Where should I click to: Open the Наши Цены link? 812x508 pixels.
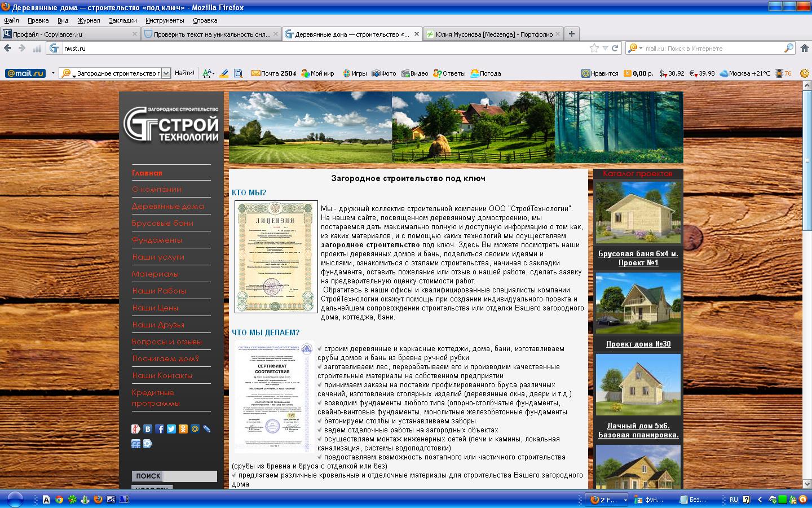point(155,308)
